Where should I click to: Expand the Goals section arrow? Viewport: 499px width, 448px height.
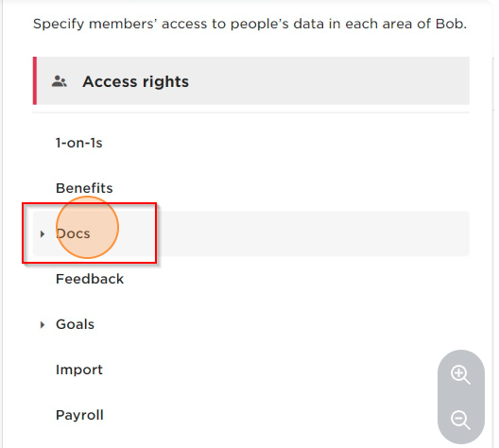pos(43,324)
